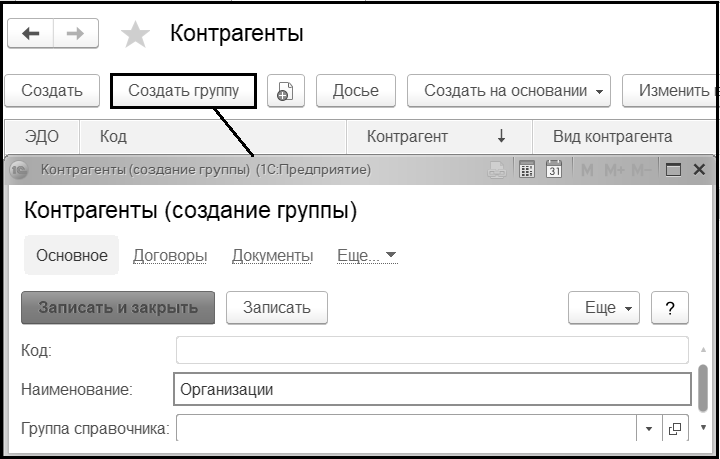Open the calculator in the dialog title bar
720x459 pixels.
click(528, 170)
